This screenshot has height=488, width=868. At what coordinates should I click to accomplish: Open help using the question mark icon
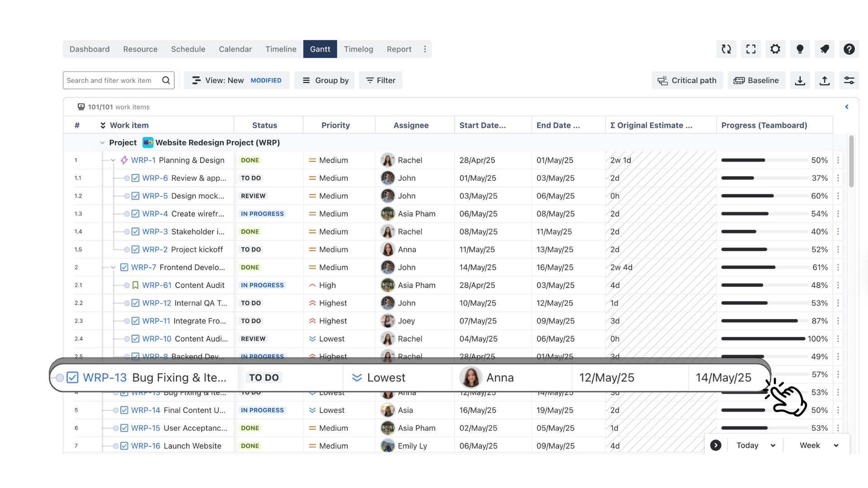849,49
